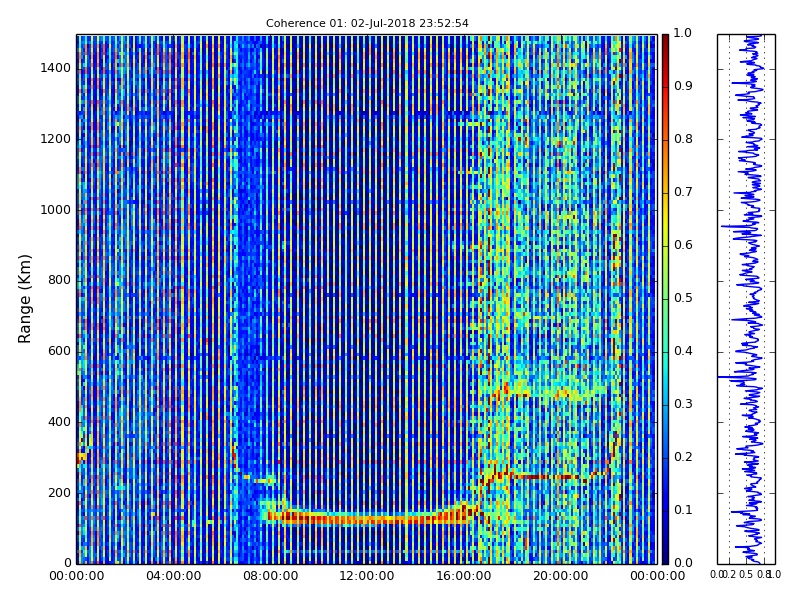
Task: Click the colorbar 0.5 tick label
Action: pos(683,298)
